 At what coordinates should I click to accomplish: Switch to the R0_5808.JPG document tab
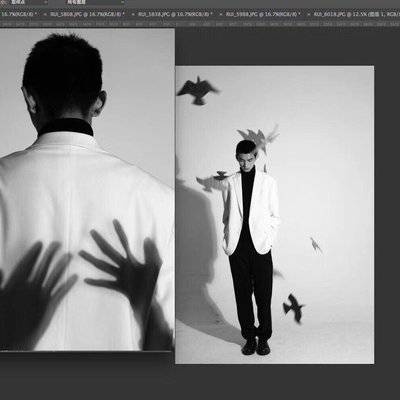[87, 14]
